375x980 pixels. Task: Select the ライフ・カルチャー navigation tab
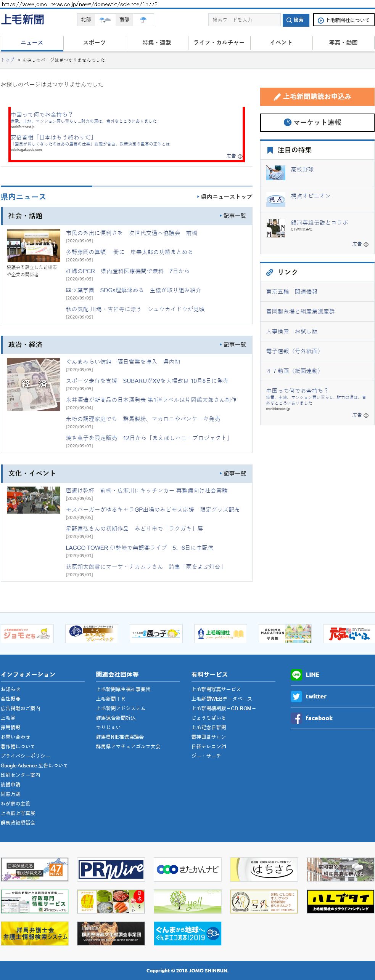tap(219, 43)
